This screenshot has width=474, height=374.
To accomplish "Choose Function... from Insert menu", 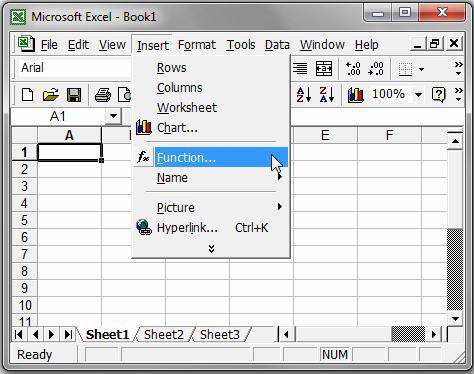I will [211, 157].
